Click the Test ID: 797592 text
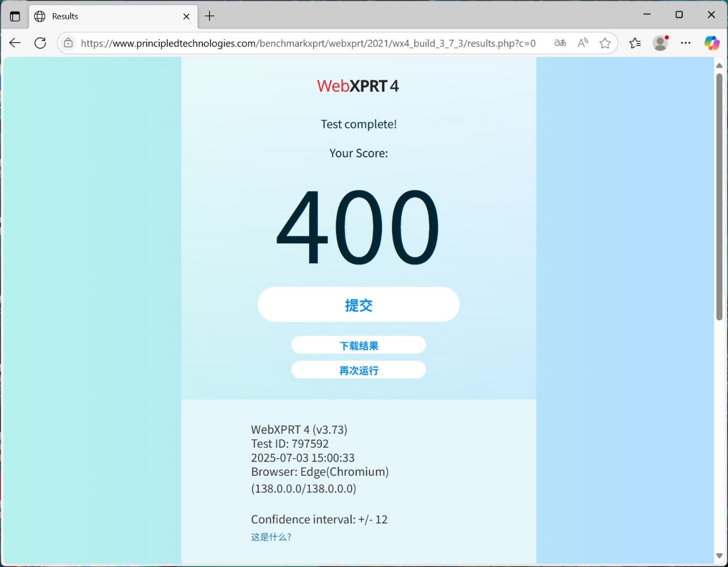The height and width of the screenshot is (567, 728). pos(290,444)
